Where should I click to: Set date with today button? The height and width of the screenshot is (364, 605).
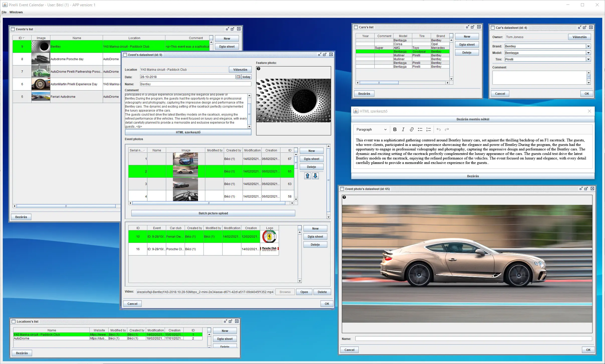pyautogui.click(x=246, y=77)
